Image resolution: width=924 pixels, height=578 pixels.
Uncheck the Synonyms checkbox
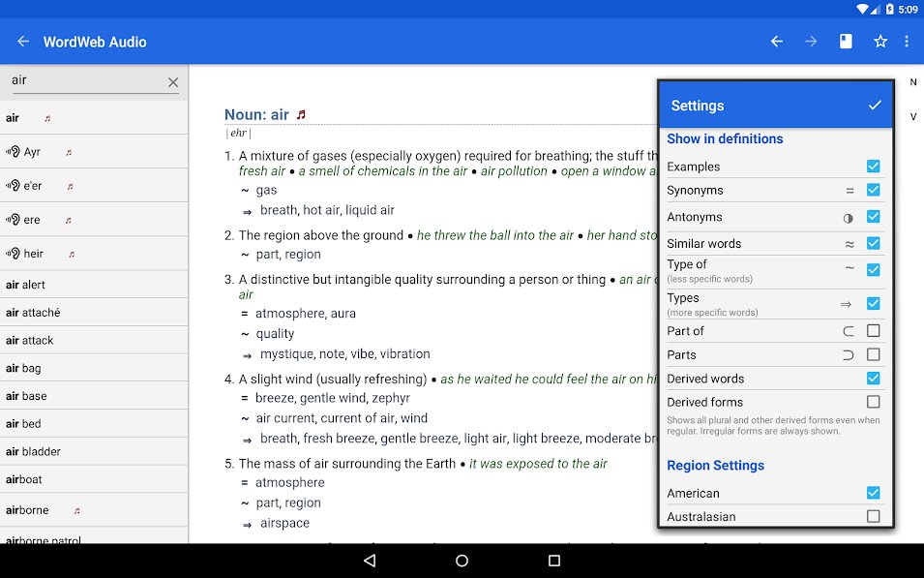(x=874, y=190)
